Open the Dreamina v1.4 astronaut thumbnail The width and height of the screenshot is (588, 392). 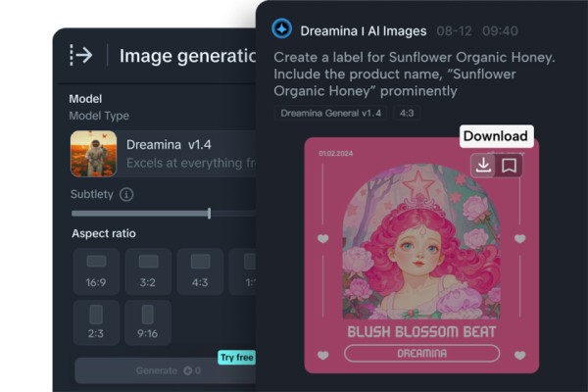pyautogui.click(x=93, y=154)
